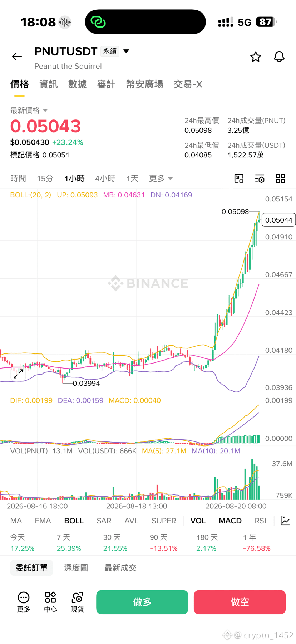This screenshot has width=296, height=644.
Task: Tap the red 做空 short button
Action: 240,602
